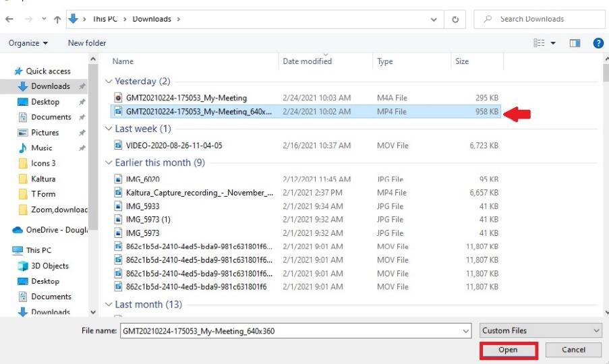Sort by the Date modified column
This screenshot has height=364, width=609.
point(307,61)
